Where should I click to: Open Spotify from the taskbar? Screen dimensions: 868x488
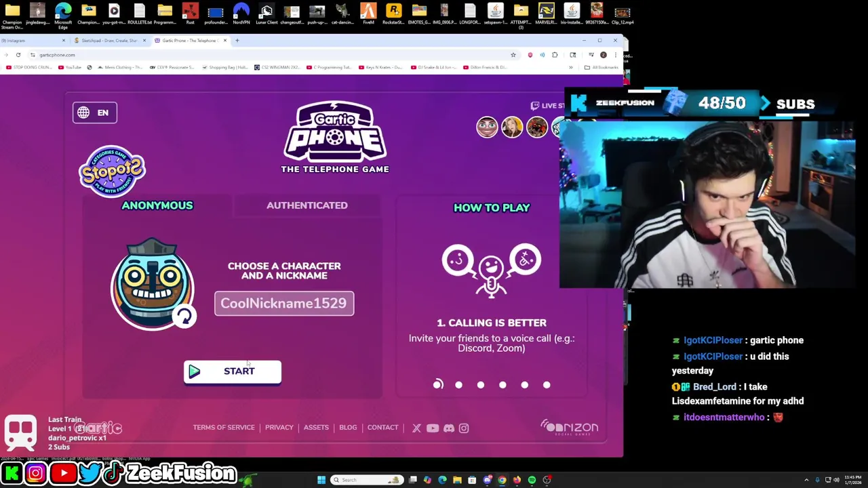[x=532, y=480]
